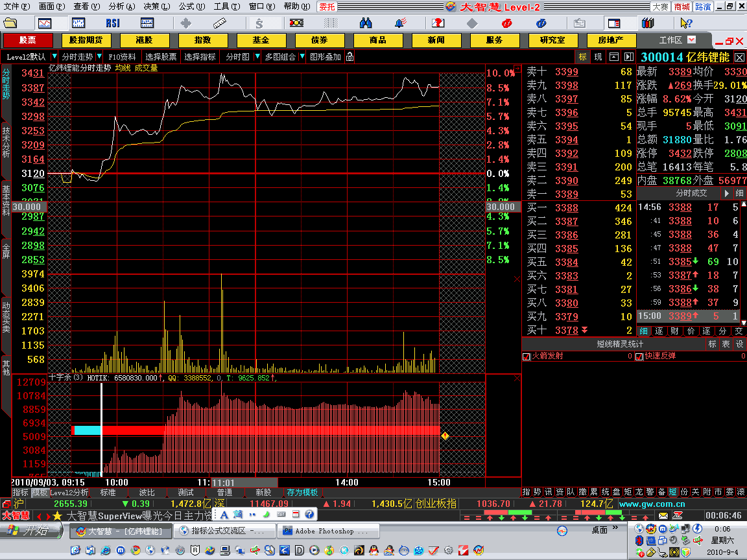Image resolution: width=747 pixels, height=560 pixels.
Task: Open the 帮助 menu
Action: pyautogui.click(x=296, y=6)
